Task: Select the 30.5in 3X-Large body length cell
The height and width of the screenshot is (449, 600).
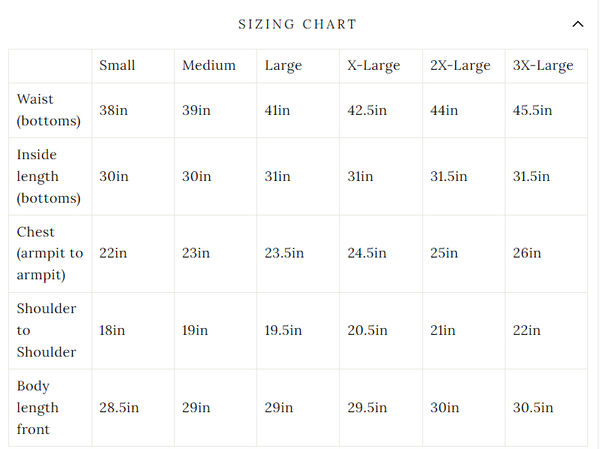Action: pos(535,407)
